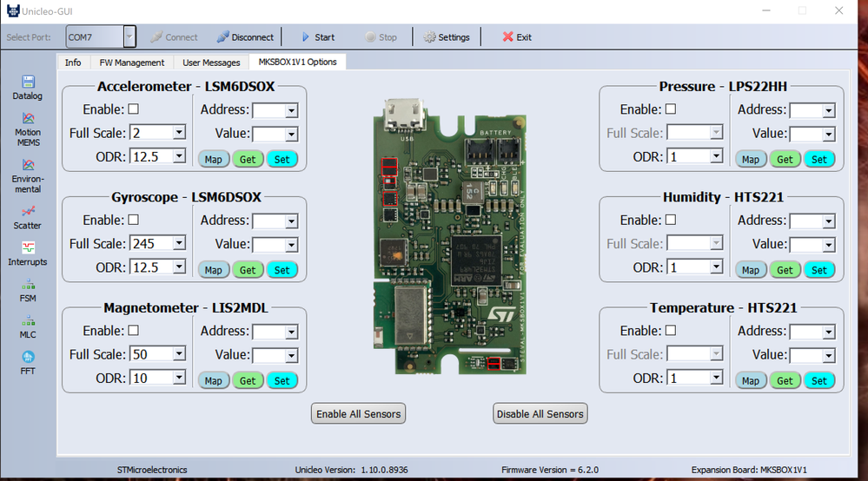
Task: Open Accelerometer Address dropdown
Action: [x=292, y=110]
